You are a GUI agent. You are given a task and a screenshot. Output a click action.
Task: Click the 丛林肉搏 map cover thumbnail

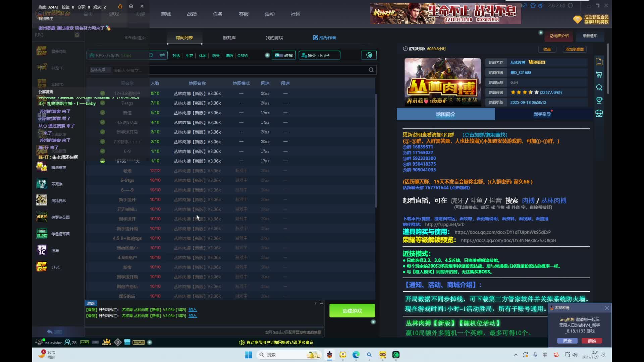(x=442, y=82)
